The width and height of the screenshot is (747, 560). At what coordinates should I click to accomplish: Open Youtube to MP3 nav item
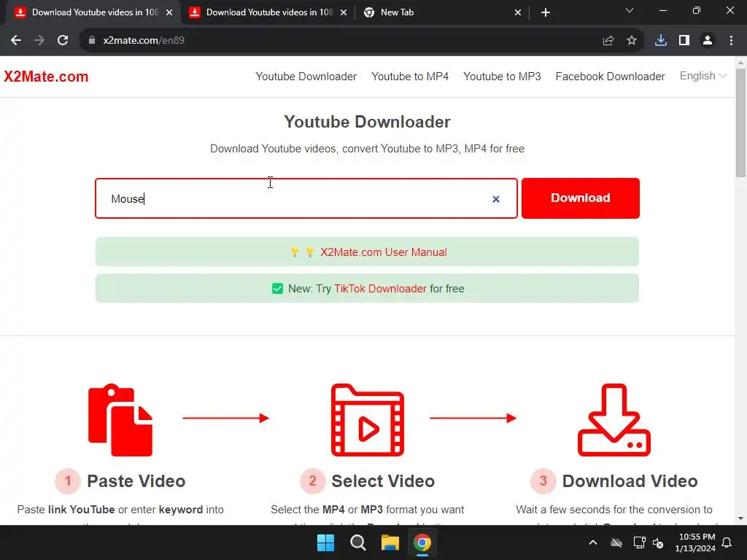pos(502,76)
